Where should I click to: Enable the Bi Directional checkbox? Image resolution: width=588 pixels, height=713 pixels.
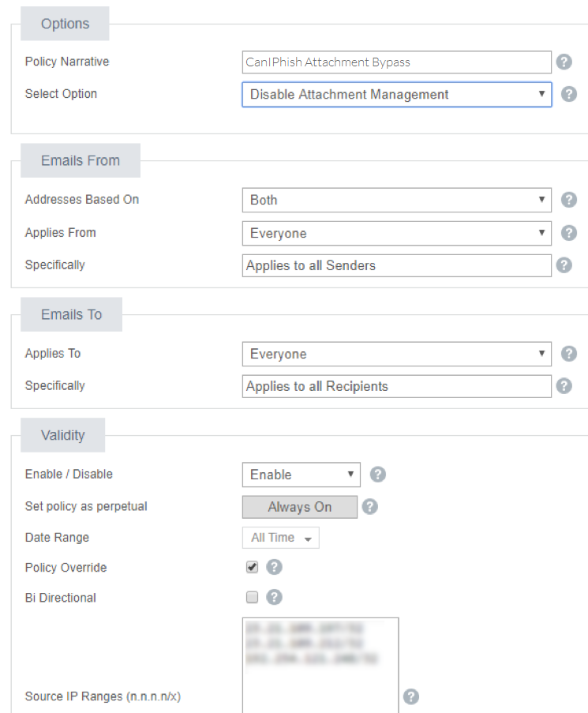point(252,597)
